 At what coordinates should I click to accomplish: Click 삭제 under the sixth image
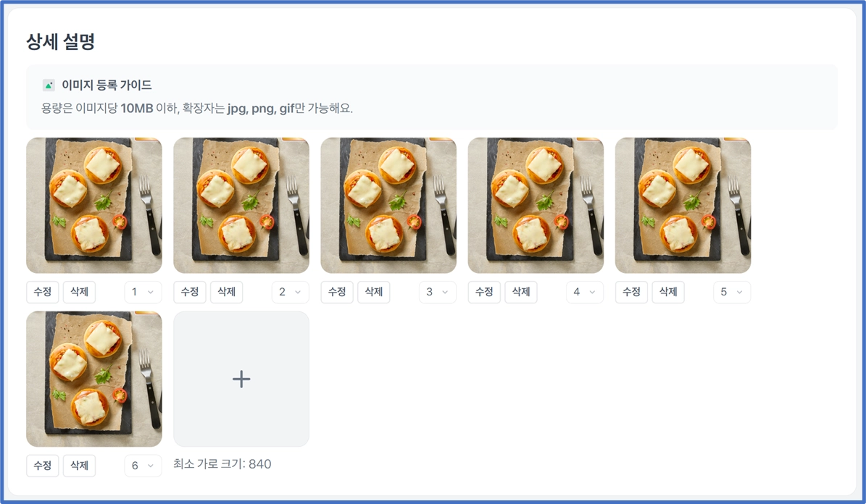click(79, 466)
